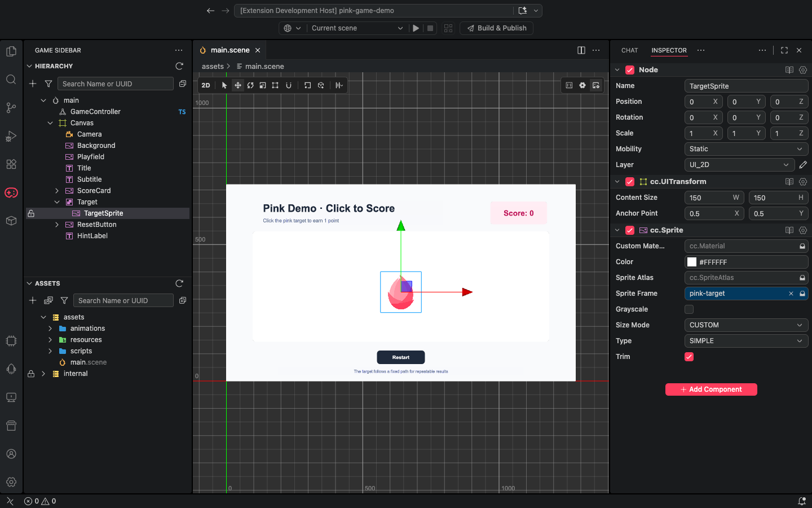Expand the ScoreCard node
The width and height of the screenshot is (812, 508).
[x=57, y=191]
